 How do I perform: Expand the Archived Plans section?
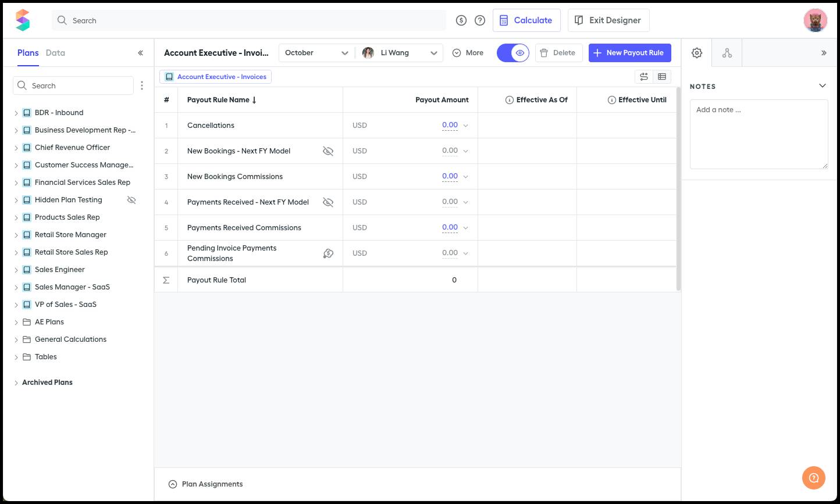[x=16, y=383]
